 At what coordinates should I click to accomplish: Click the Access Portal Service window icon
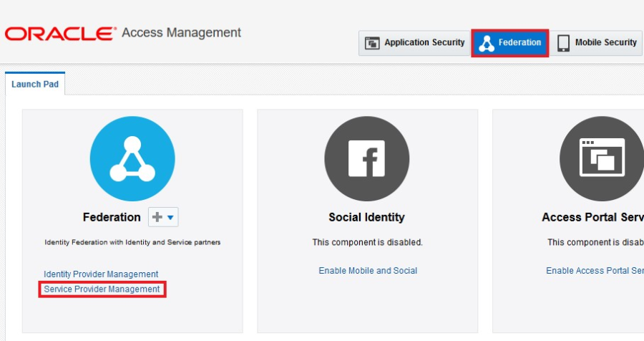pyautogui.click(x=601, y=158)
